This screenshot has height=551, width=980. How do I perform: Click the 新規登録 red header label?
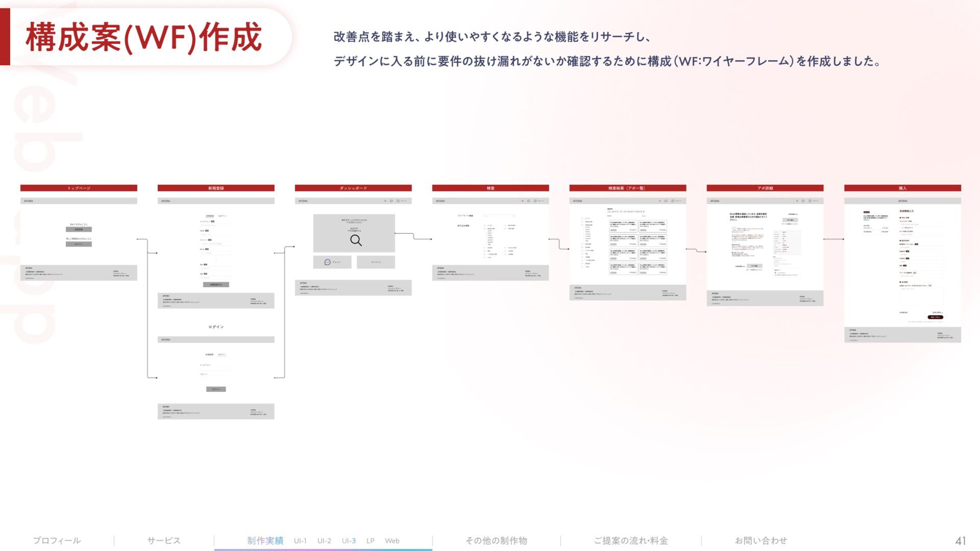216,188
